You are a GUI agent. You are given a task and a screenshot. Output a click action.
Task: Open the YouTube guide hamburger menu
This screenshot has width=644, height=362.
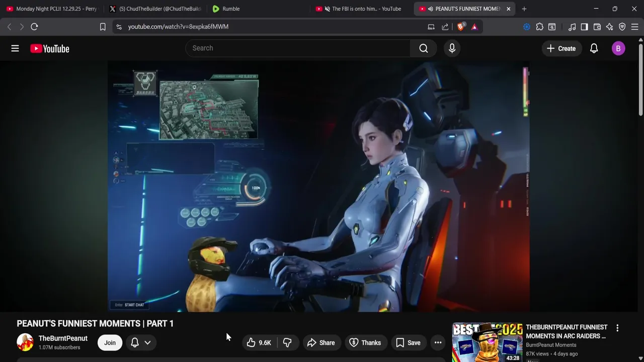click(x=15, y=48)
